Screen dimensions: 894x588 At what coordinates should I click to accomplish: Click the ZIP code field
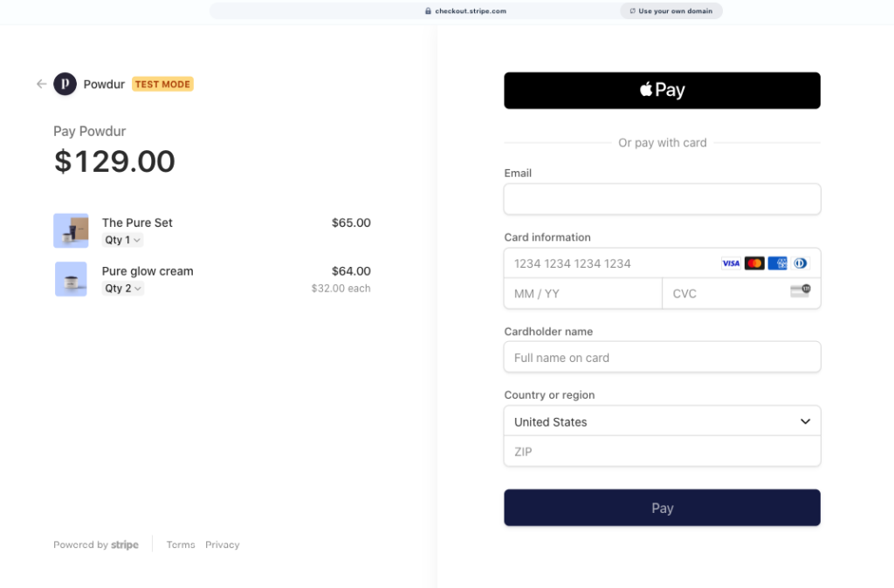click(x=662, y=452)
